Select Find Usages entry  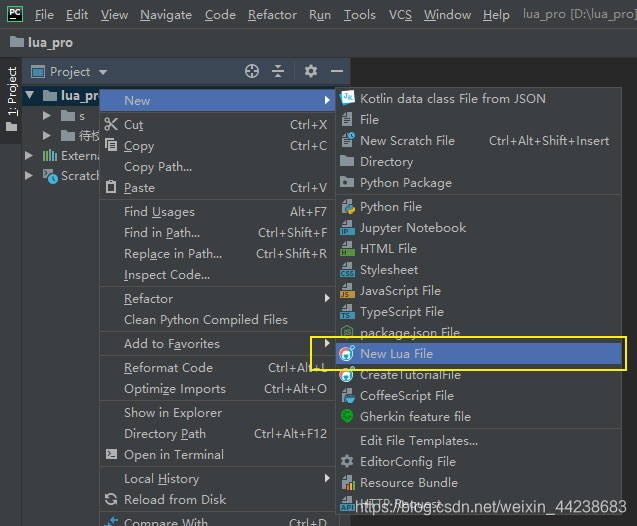click(x=217, y=211)
